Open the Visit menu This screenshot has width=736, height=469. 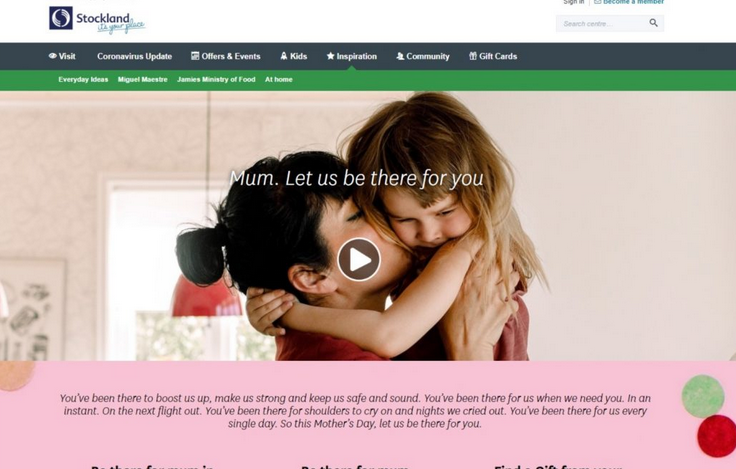tap(62, 56)
